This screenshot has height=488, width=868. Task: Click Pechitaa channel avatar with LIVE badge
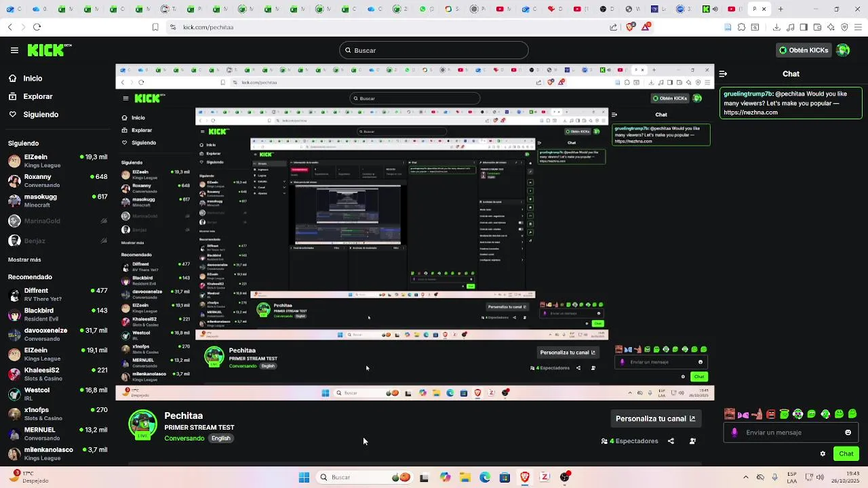[x=142, y=425]
